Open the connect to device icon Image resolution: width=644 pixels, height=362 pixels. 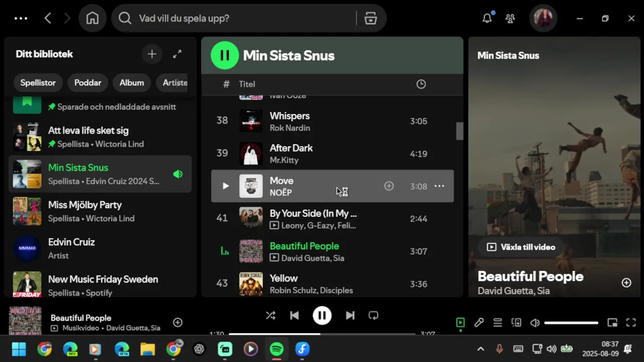click(516, 323)
